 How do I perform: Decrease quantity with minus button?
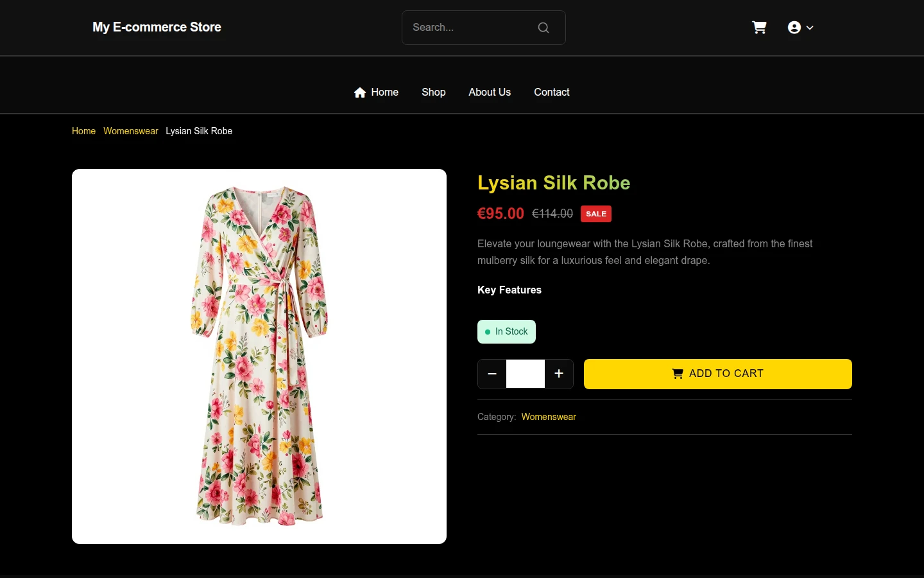[492, 374]
